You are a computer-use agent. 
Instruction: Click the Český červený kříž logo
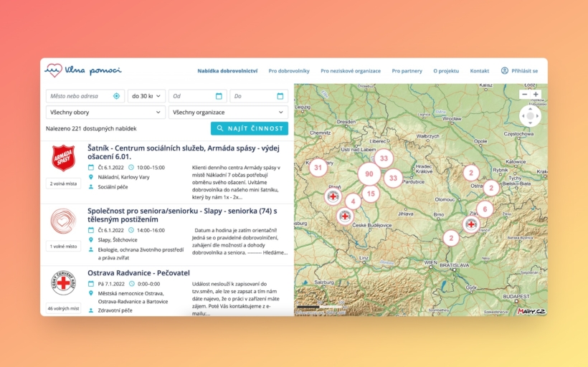pos(63,282)
